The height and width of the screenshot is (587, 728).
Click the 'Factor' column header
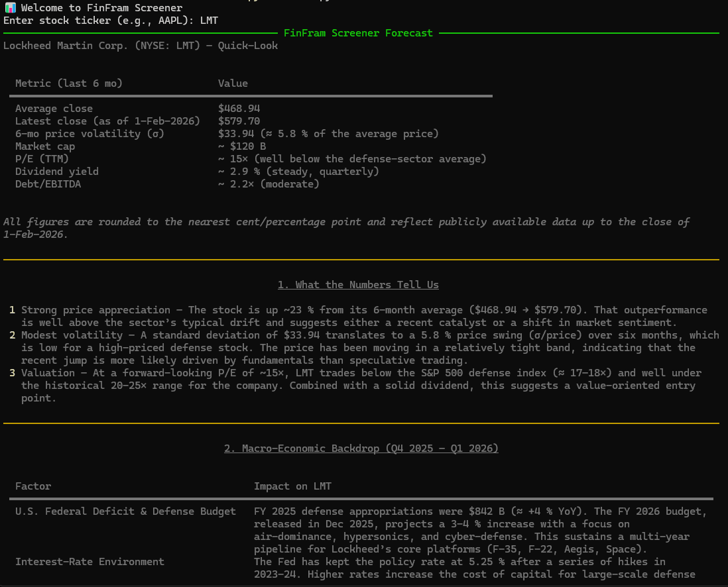click(x=33, y=486)
